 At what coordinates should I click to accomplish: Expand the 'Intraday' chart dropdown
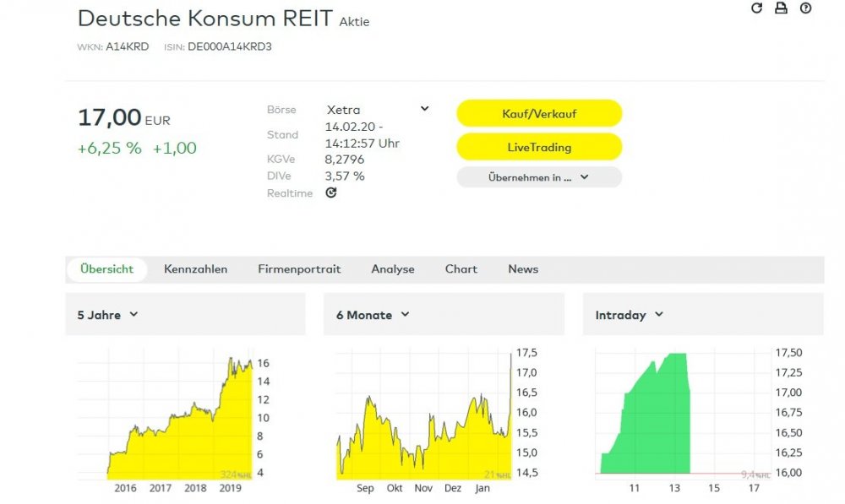click(x=628, y=314)
